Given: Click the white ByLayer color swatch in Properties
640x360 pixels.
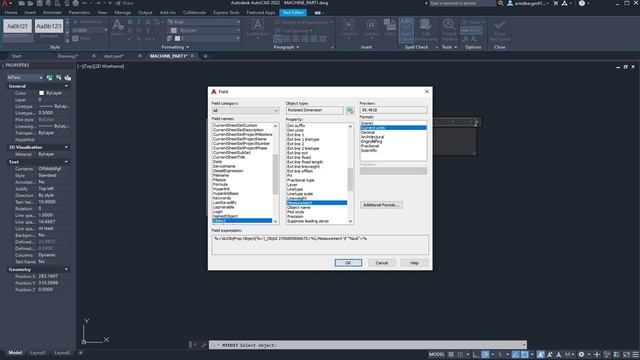Looking at the screenshot, I should pos(41,93).
